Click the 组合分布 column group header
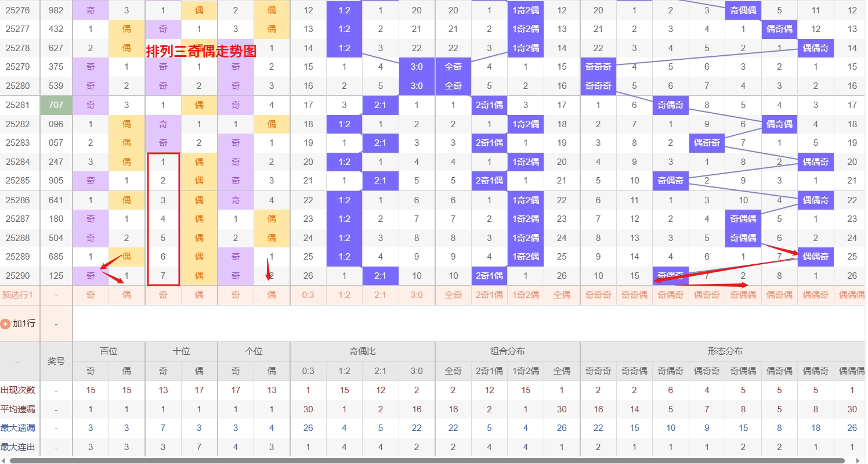The width and height of the screenshot is (868, 464). coord(507,351)
